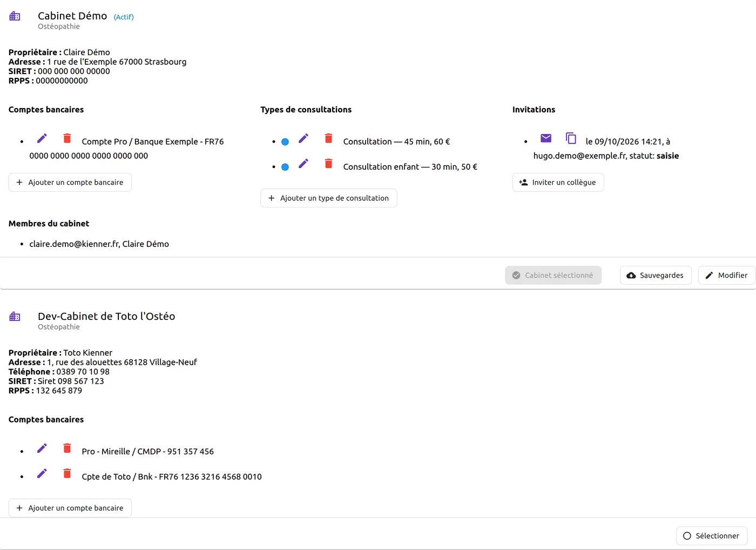Viewport: 756px width, 550px height.
Task: Click Modifier to edit Cabinet Démo
Action: click(x=727, y=275)
